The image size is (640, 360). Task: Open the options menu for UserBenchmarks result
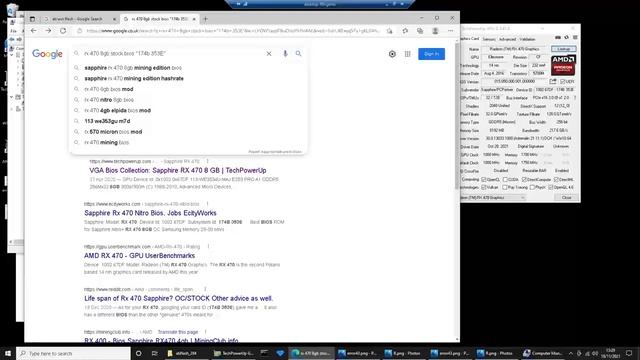coord(208,247)
